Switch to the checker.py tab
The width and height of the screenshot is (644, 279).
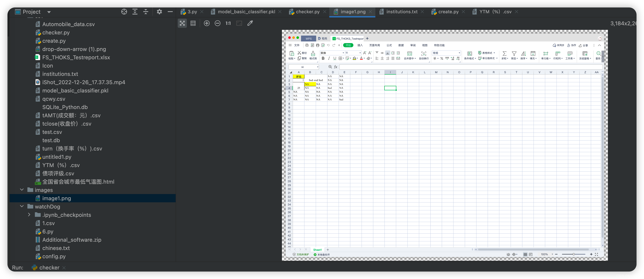pyautogui.click(x=307, y=12)
